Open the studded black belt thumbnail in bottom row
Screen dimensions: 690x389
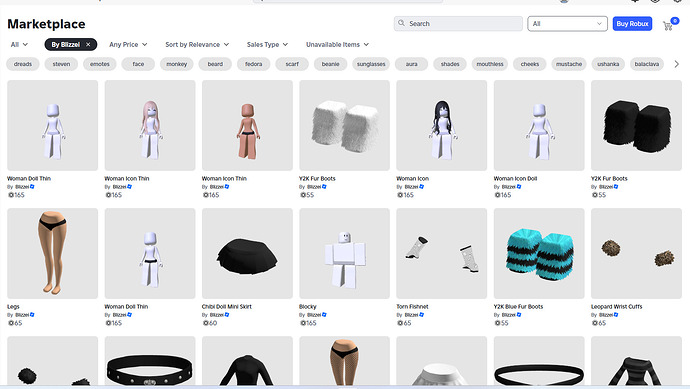[150, 362]
